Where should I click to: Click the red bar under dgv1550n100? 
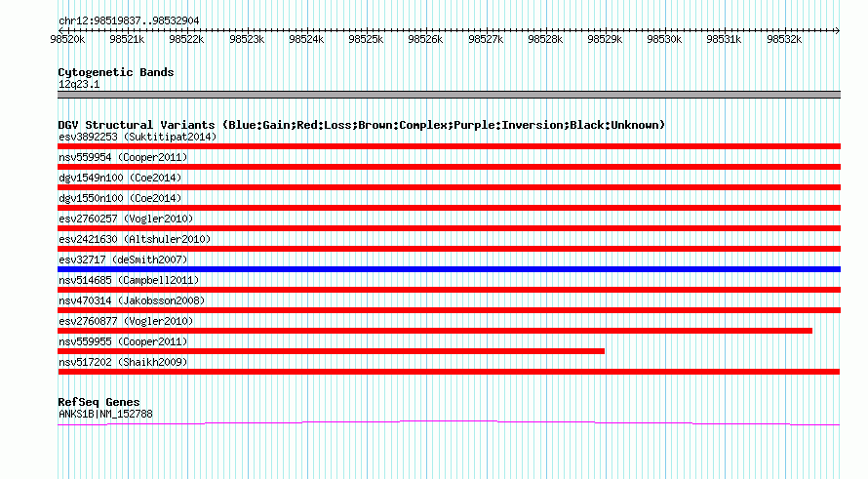(449, 208)
